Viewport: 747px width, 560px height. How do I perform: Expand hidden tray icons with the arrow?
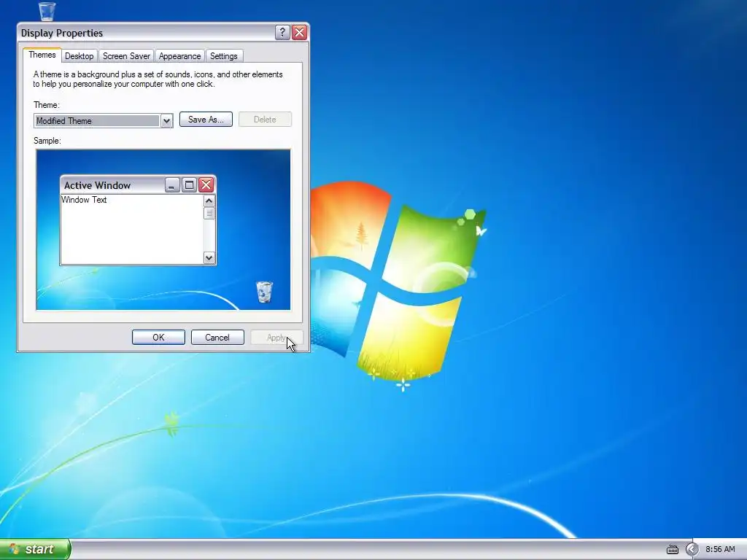point(692,550)
